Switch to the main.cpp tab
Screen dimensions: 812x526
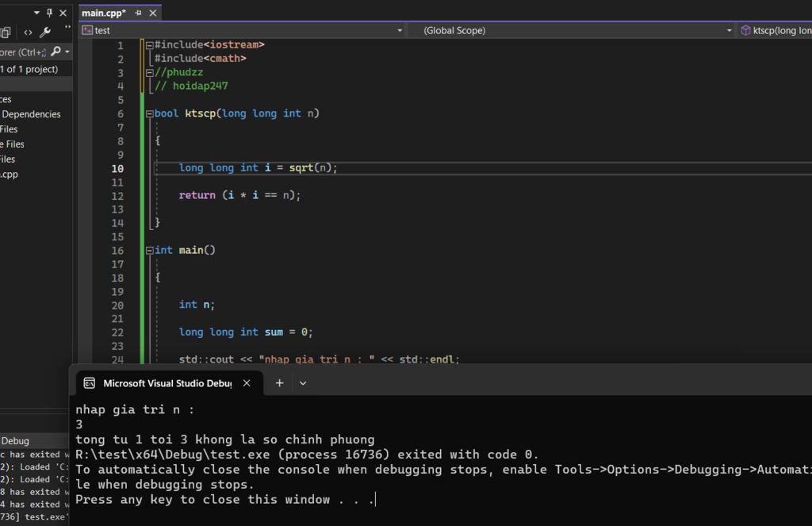103,13
